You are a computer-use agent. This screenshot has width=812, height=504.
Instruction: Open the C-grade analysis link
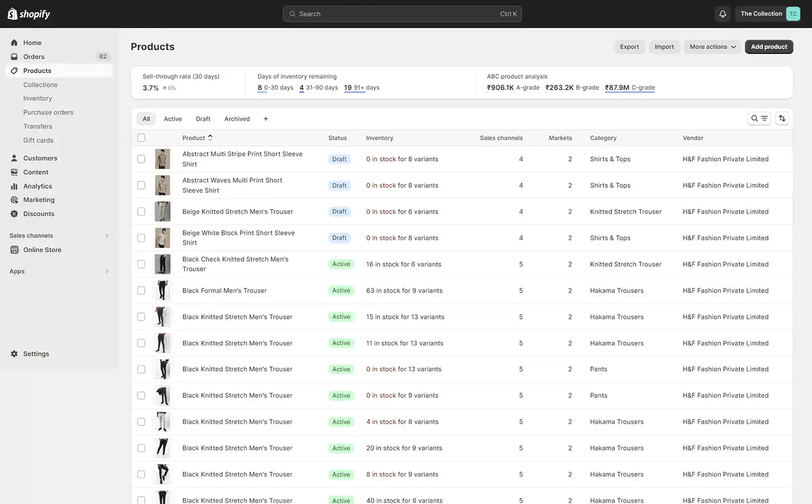(x=630, y=87)
